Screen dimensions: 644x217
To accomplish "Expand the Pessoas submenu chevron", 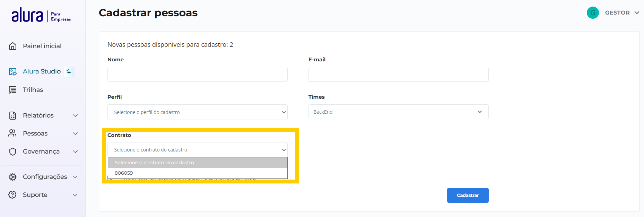I will click(75, 133).
